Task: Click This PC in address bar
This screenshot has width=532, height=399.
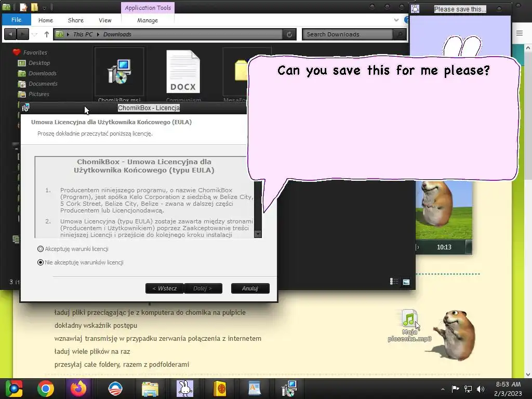Action: (x=83, y=34)
